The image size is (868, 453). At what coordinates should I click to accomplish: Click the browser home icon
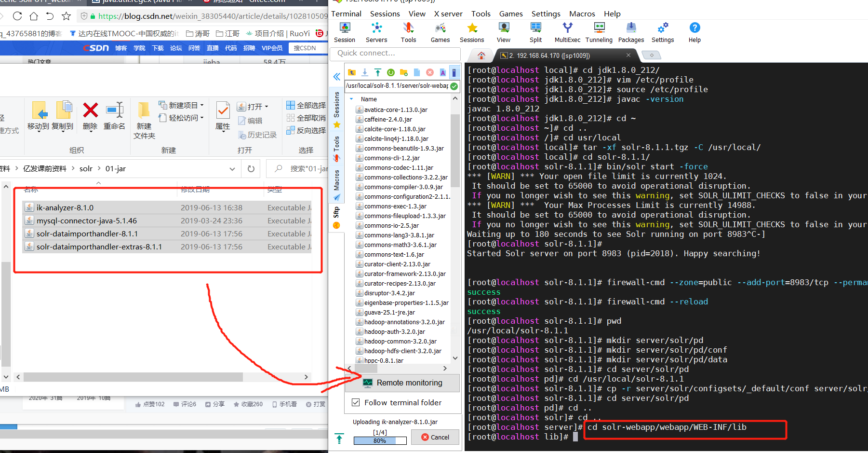click(34, 16)
